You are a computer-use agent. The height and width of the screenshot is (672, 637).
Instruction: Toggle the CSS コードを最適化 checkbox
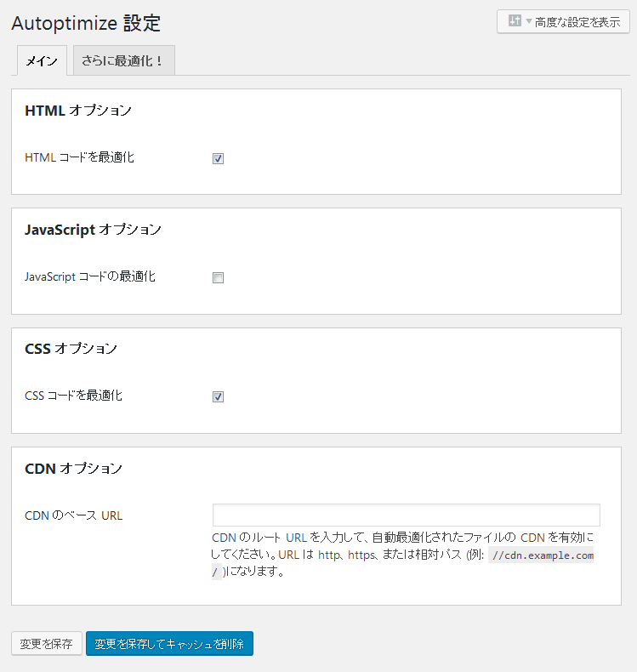tap(218, 397)
